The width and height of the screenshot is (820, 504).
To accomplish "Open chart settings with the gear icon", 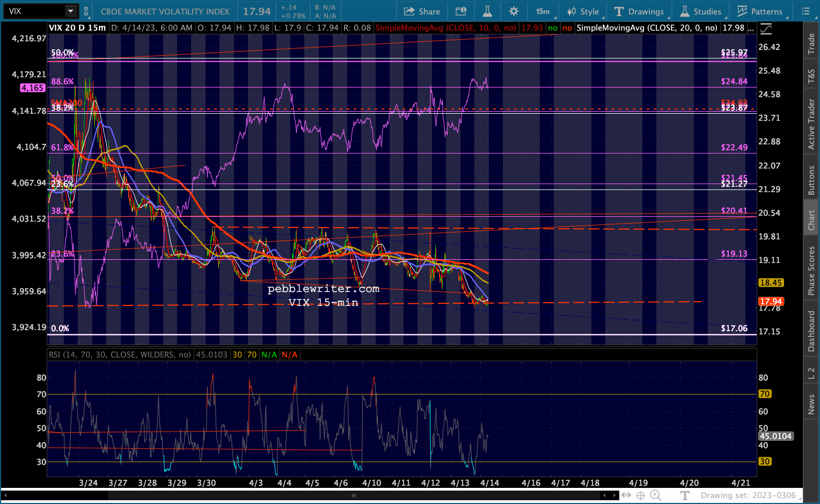I will (x=514, y=11).
